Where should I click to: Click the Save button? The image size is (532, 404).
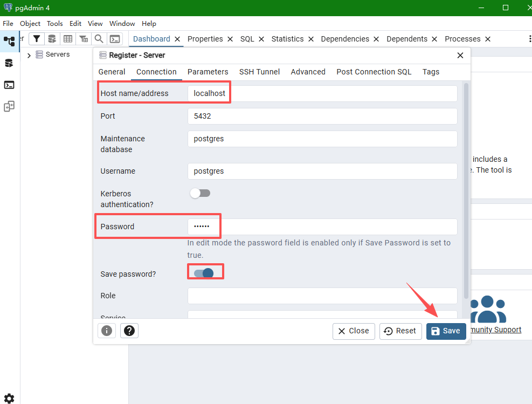446,331
